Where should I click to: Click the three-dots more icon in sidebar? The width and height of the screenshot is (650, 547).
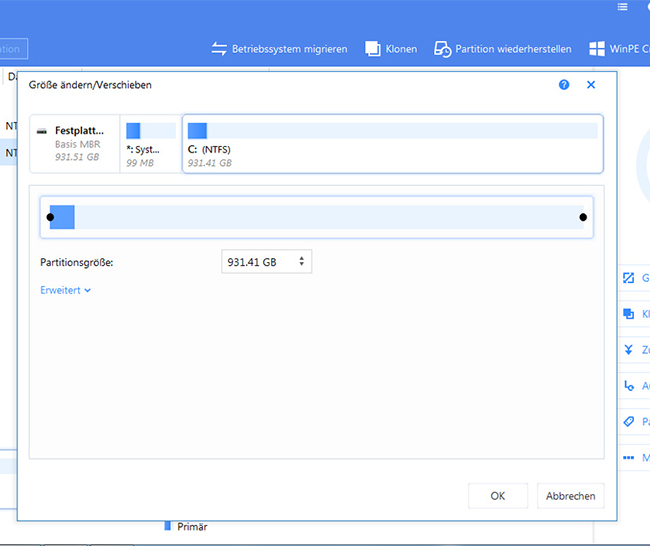[629, 458]
